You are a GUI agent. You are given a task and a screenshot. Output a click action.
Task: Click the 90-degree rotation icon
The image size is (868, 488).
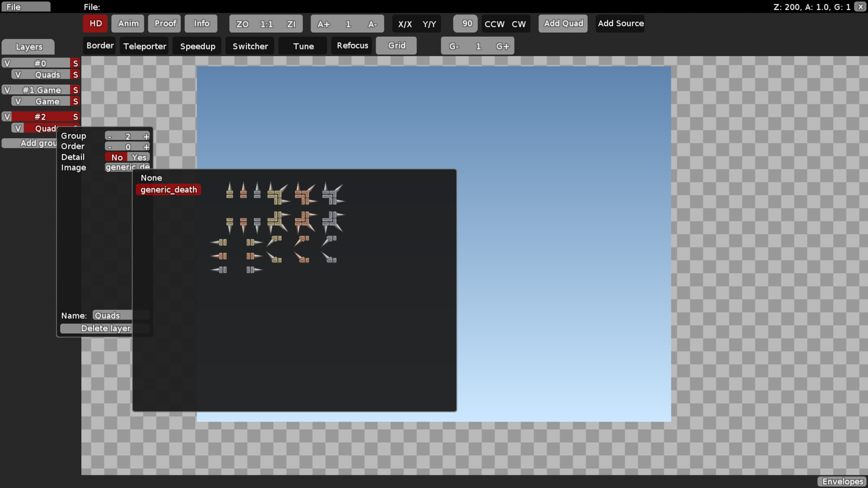[x=465, y=23]
